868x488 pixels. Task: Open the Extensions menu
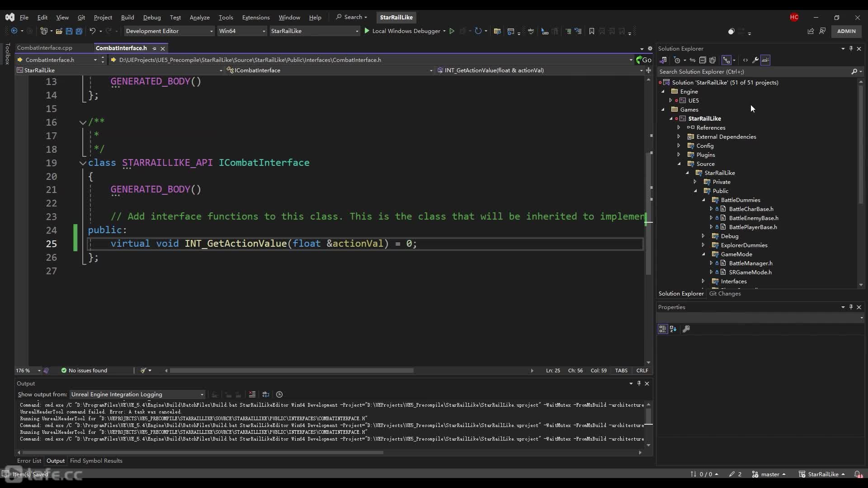[256, 17]
